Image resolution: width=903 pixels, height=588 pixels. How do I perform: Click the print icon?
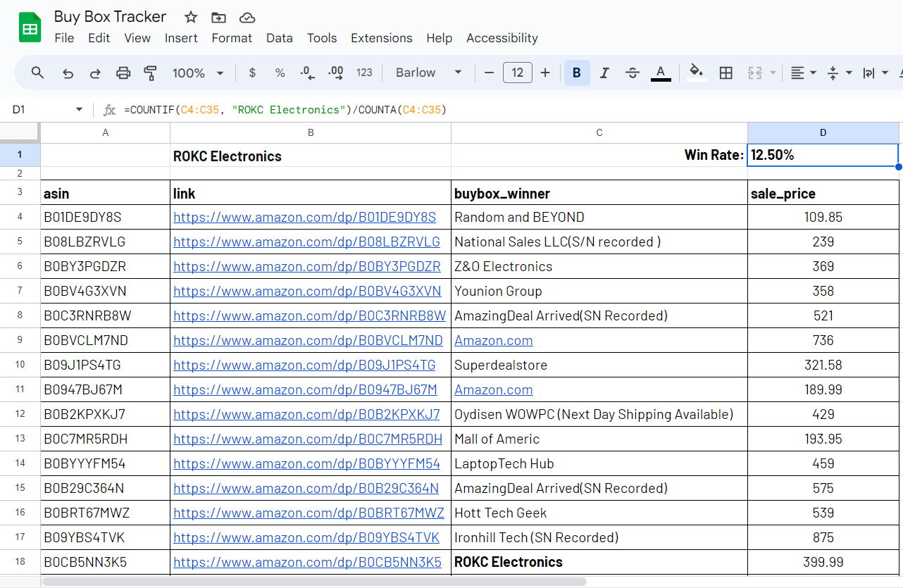point(123,73)
